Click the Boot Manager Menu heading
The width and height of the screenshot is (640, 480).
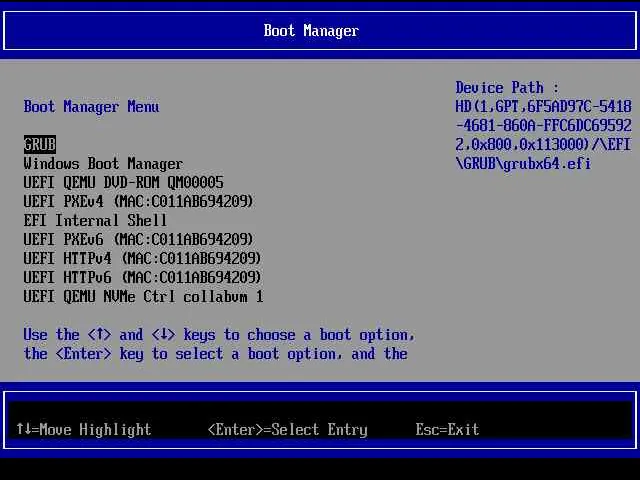pyautogui.click(x=91, y=107)
